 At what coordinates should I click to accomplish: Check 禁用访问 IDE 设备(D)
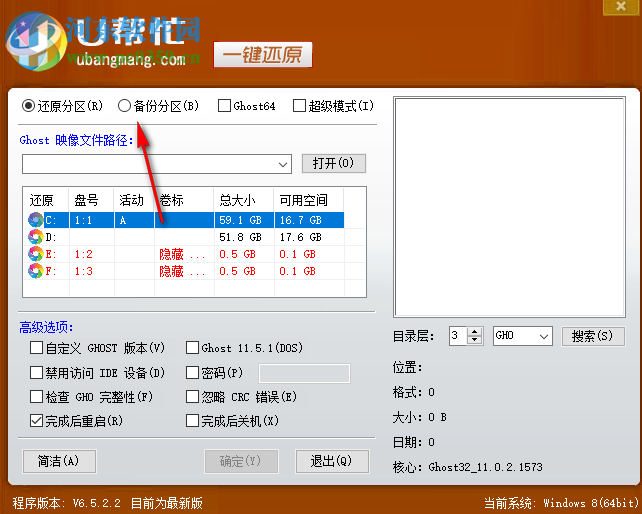36,372
